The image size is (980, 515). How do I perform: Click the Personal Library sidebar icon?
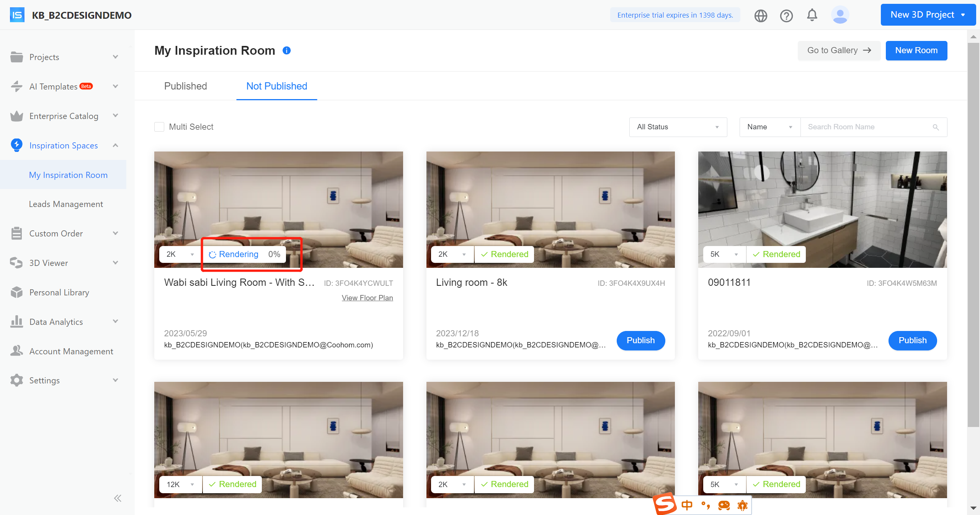point(16,292)
